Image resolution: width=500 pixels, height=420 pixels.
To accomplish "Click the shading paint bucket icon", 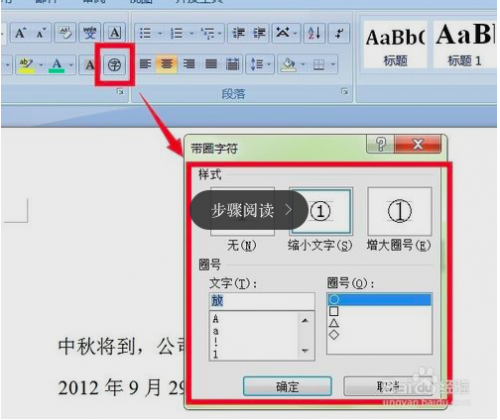I will 288,64.
